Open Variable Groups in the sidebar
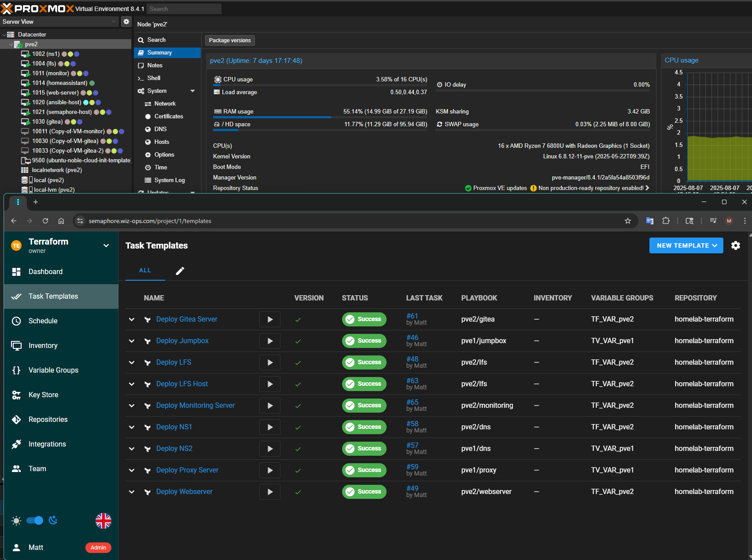This screenshot has height=560, width=752. point(53,370)
